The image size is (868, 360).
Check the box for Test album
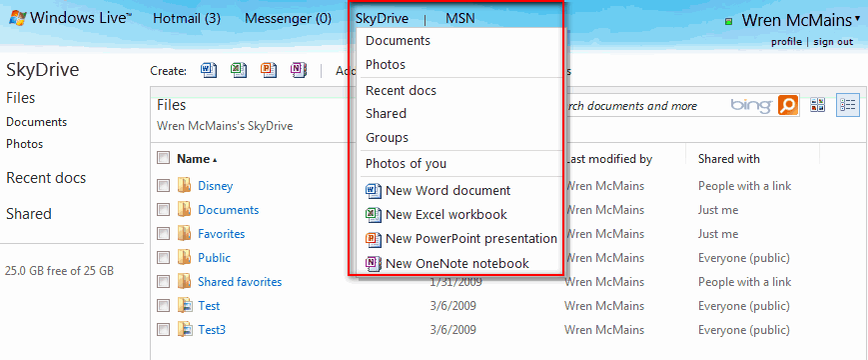163,306
